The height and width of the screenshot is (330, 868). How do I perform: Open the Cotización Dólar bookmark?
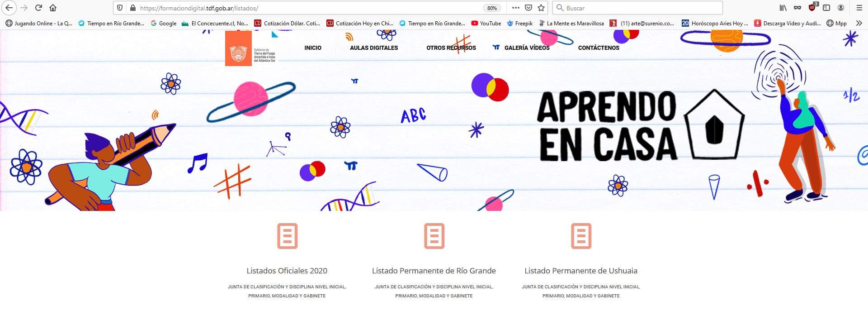(287, 23)
